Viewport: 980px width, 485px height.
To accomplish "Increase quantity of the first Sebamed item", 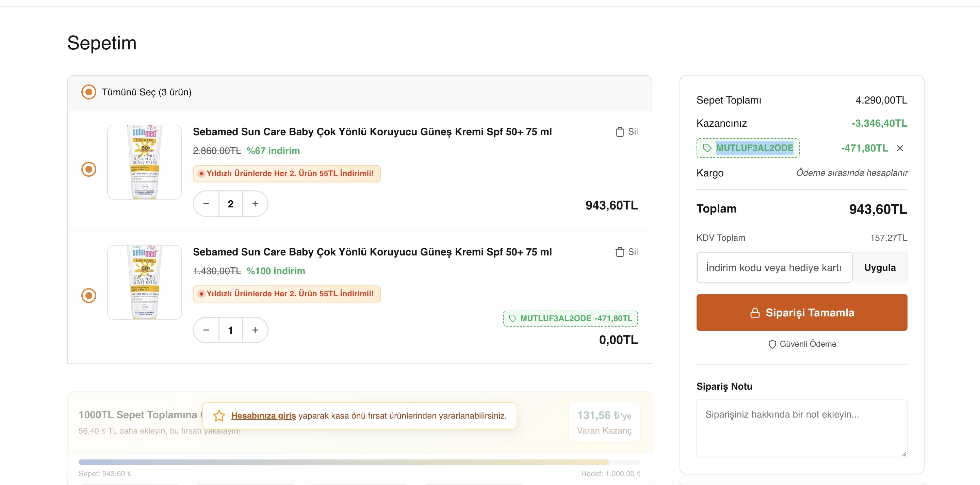I will coord(255,204).
